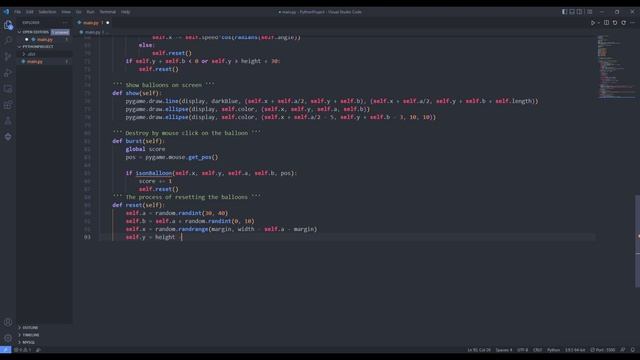
Task: Select Python language mode in status bar
Action: [x=553, y=350]
